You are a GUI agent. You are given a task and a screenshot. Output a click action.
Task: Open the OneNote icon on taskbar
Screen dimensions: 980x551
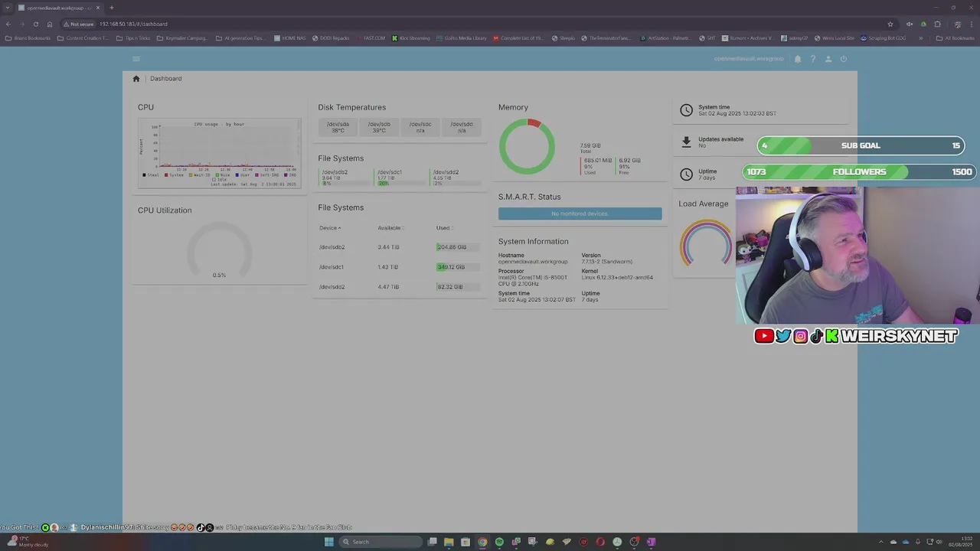tap(651, 542)
